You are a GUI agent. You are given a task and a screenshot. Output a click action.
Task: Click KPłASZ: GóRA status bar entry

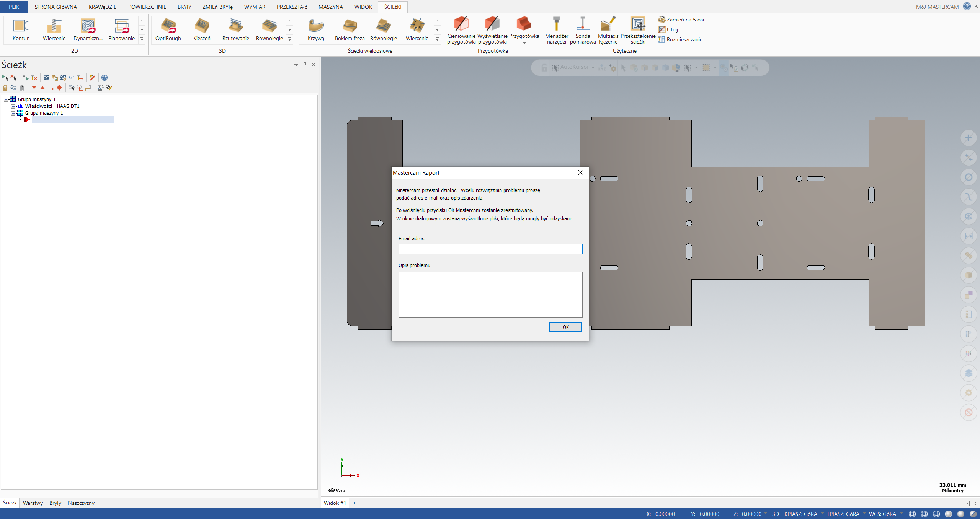click(x=800, y=514)
